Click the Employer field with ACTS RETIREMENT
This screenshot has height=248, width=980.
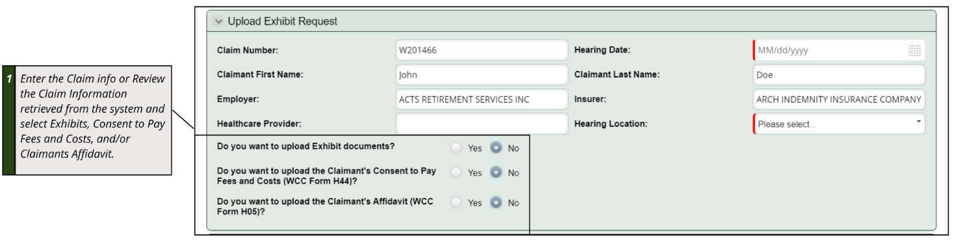pyautogui.click(x=482, y=100)
